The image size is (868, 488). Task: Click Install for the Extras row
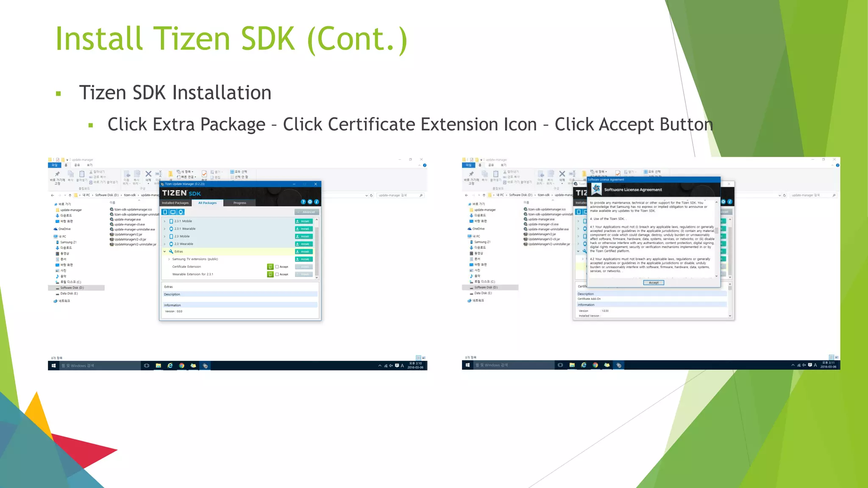click(x=304, y=252)
